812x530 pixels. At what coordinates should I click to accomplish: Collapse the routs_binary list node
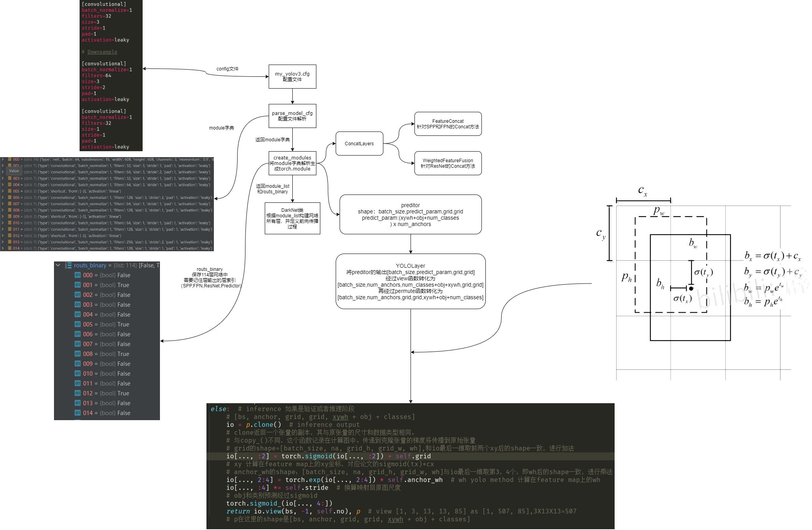pyautogui.click(x=58, y=265)
